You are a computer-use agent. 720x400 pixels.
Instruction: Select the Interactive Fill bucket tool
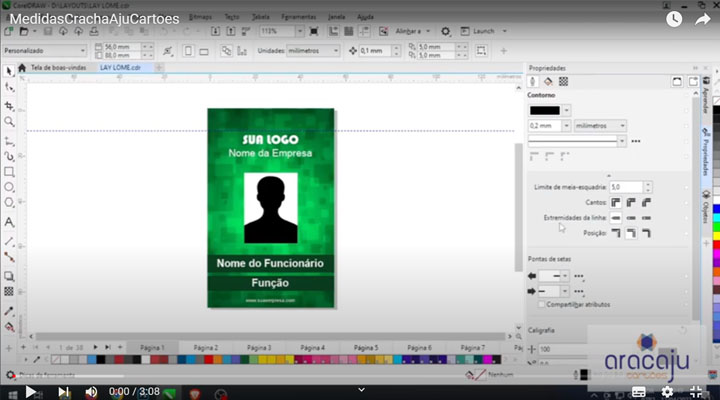click(x=9, y=327)
